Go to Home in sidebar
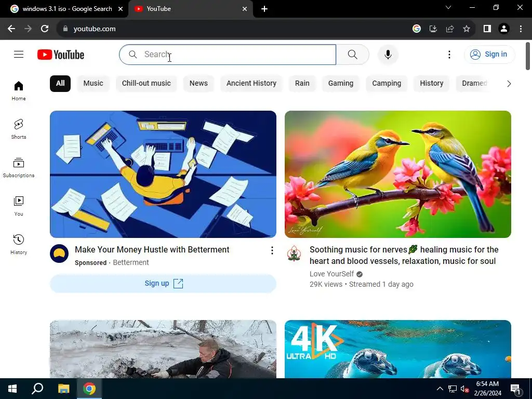The width and height of the screenshot is (532, 399). click(x=19, y=90)
